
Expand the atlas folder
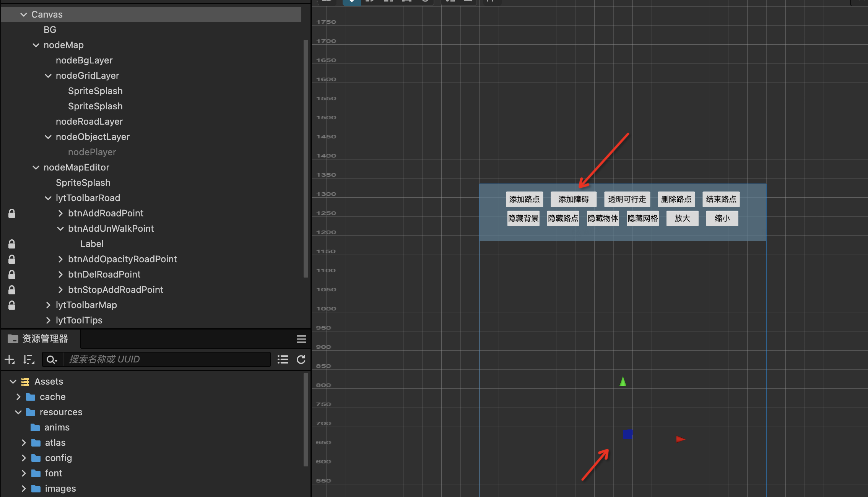24,443
